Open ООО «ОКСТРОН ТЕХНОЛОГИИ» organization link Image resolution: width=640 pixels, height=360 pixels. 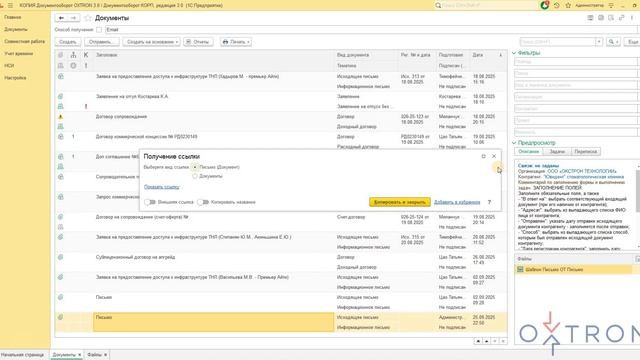pyautogui.click(x=582, y=171)
